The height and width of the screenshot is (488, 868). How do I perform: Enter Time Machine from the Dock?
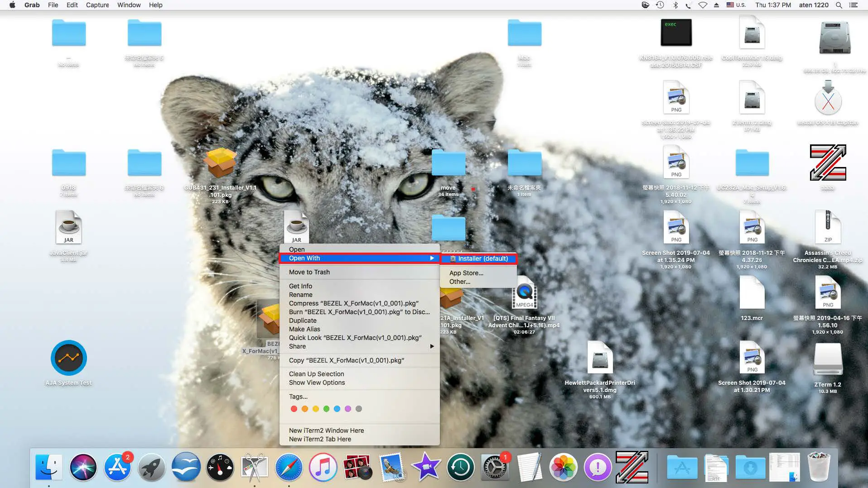tap(461, 467)
